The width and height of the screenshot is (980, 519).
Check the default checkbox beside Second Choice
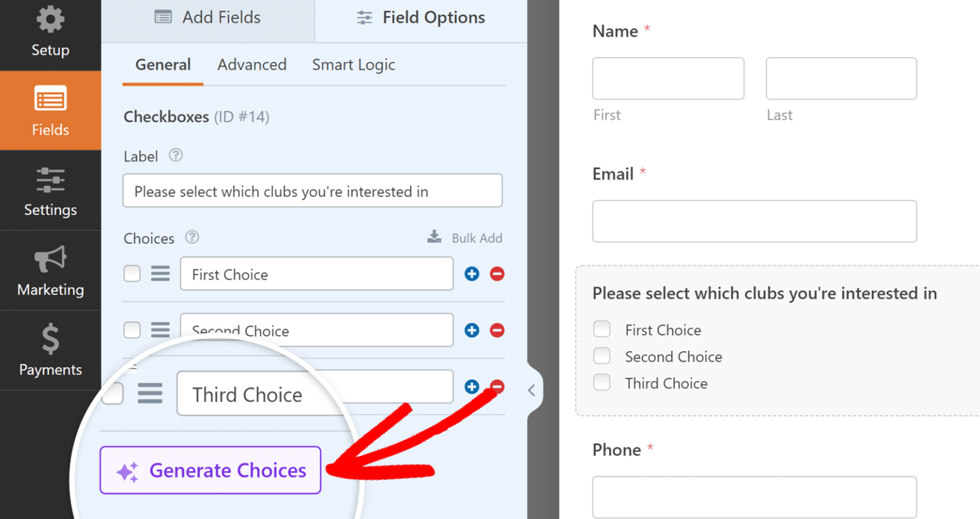tap(131, 330)
